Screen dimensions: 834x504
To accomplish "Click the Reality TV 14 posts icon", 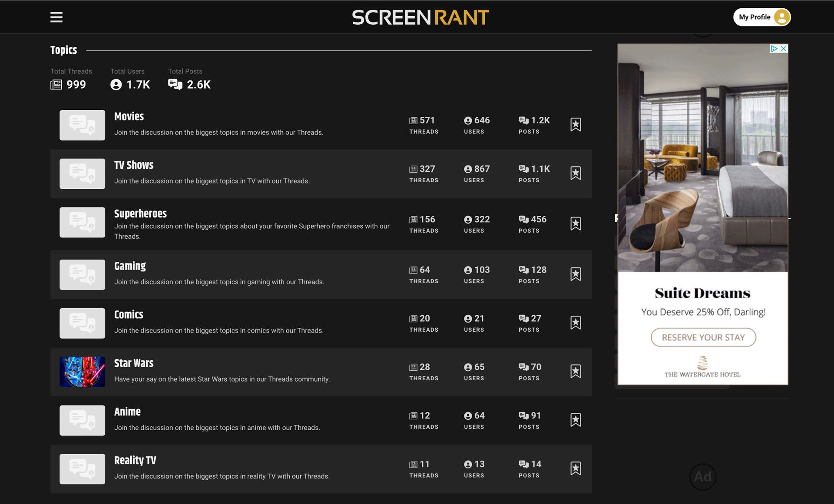I will pyautogui.click(x=523, y=464).
